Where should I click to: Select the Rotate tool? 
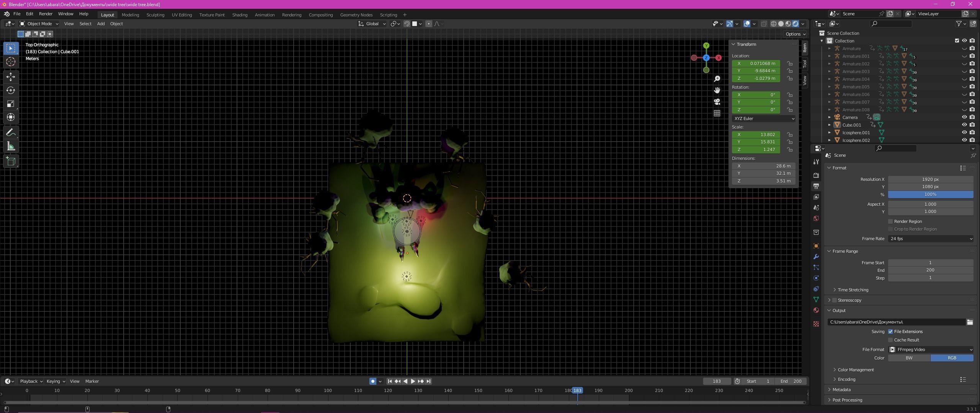point(11,90)
